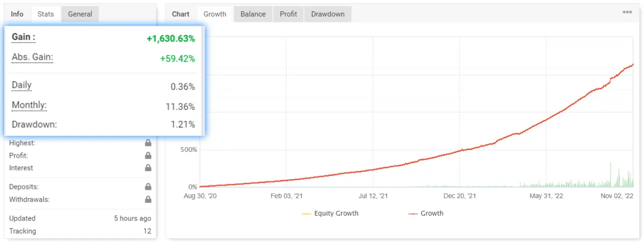
Task: Click the lock icon next to Profit
Action: (x=148, y=156)
